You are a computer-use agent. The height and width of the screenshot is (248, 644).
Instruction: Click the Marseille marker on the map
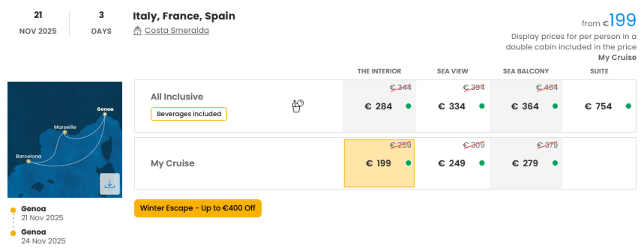pos(65,132)
